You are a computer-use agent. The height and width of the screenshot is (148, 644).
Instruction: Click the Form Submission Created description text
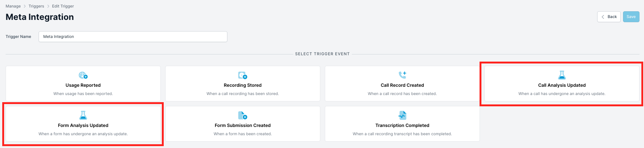[243, 134]
